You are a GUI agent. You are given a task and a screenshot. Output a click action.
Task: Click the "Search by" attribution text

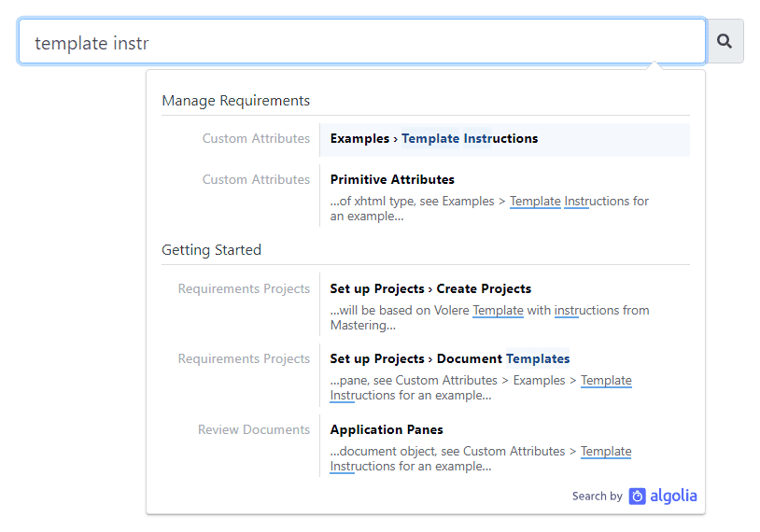point(597,497)
